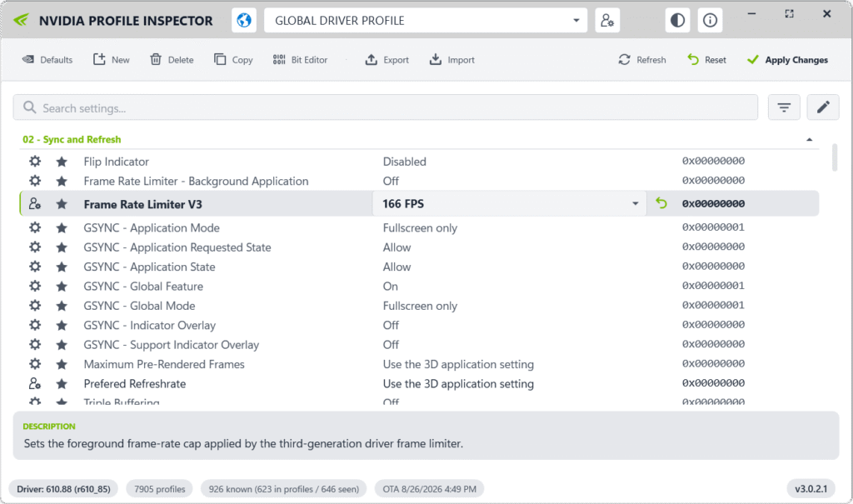Toggle star for GSYNC - Application State
The height and width of the screenshot is (504, 853).
(62, 267)
